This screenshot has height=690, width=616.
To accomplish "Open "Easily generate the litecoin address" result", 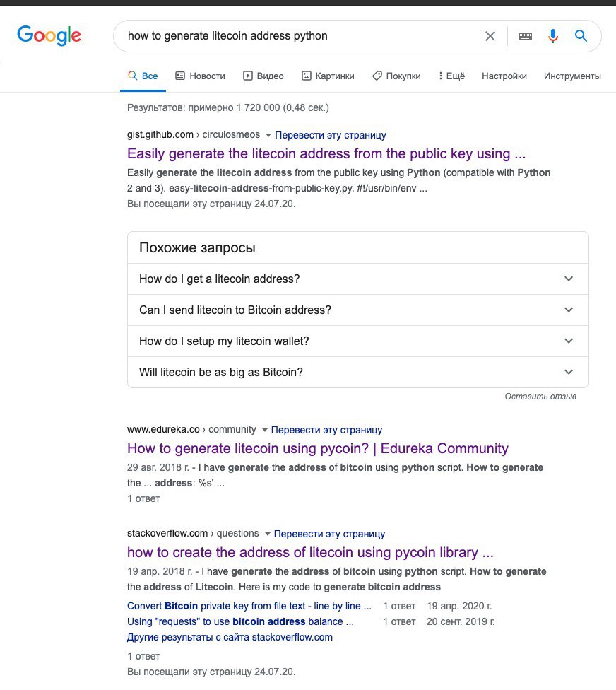I will 326,153.
